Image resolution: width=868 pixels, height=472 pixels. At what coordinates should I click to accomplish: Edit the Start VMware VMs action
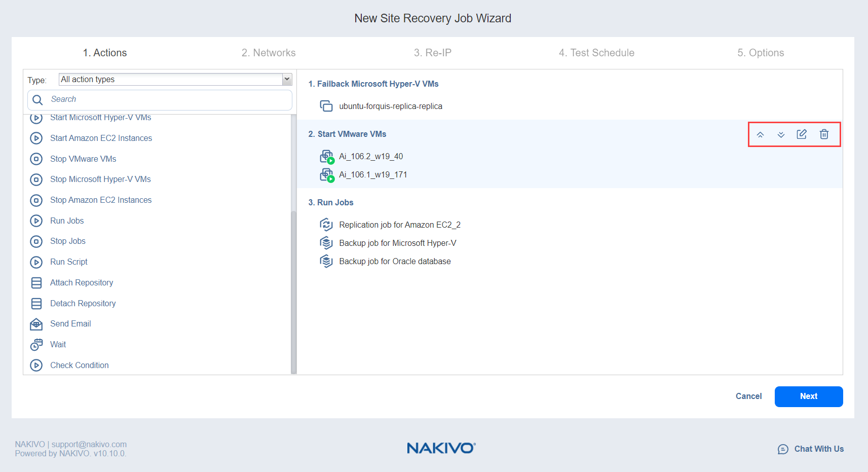(x=802, y=134)
